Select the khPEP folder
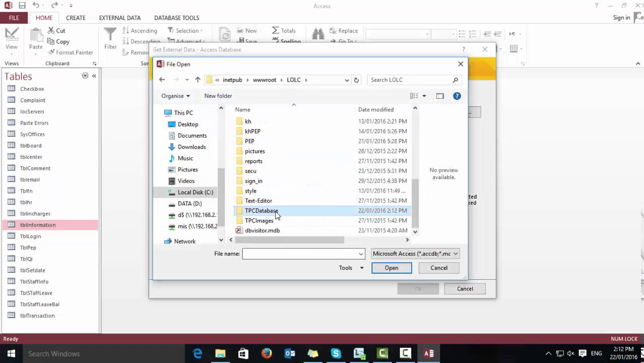644x363 pixels. click(x=252, y=131)
